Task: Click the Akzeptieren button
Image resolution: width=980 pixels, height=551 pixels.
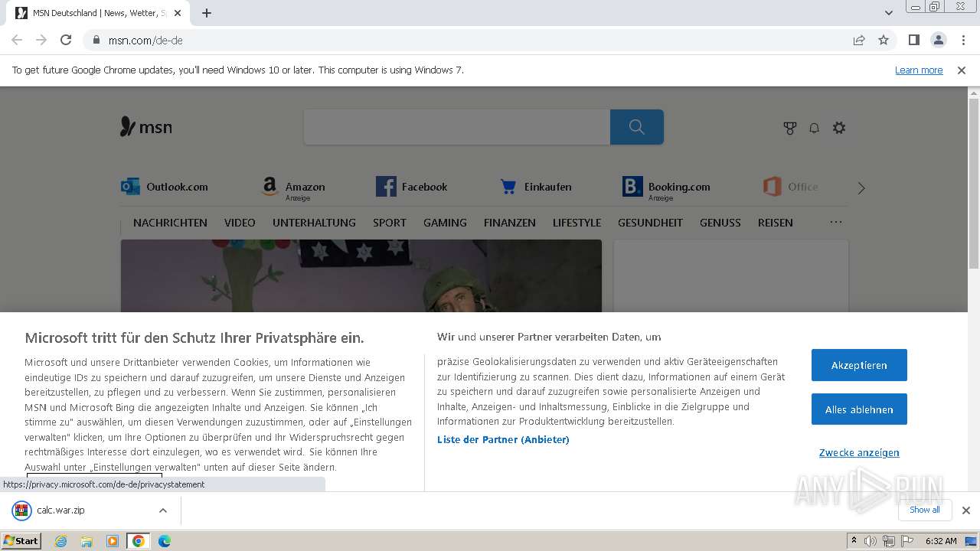Action: tap(859, 365)
